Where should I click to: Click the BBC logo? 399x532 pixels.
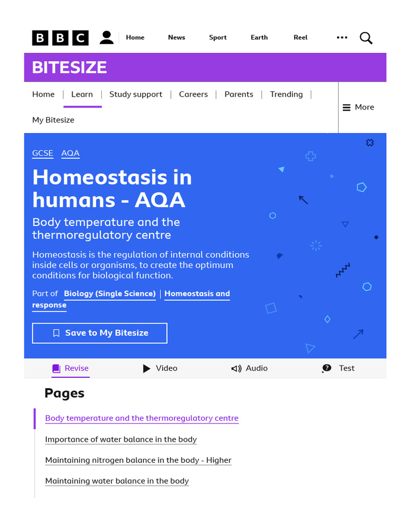pos(60,37)
